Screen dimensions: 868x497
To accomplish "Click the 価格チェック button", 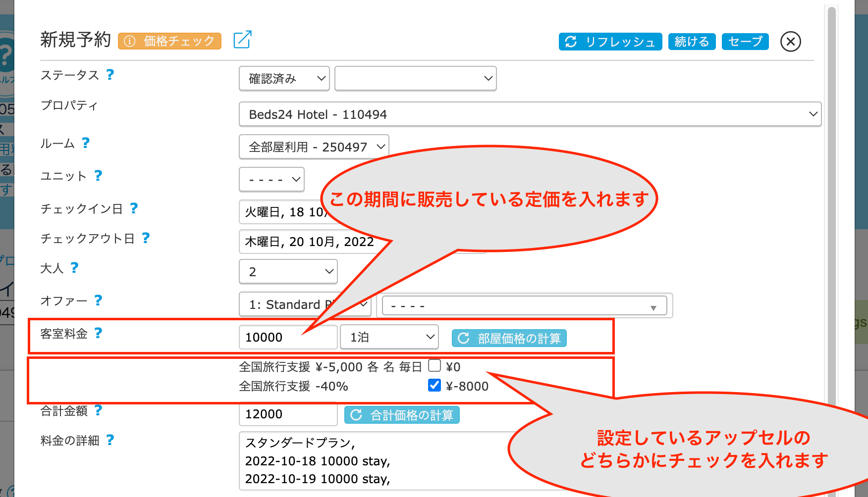I will 169,41.
